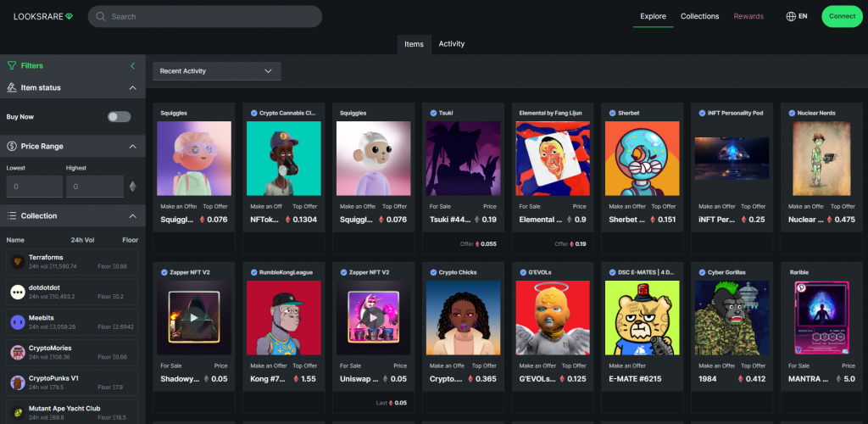Click the green Connect button
Viewport: 868px width, 424px height.
click(842, 17)
